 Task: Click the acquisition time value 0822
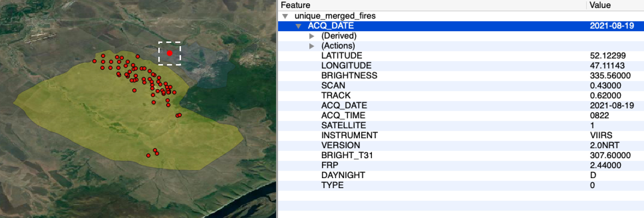599,116
